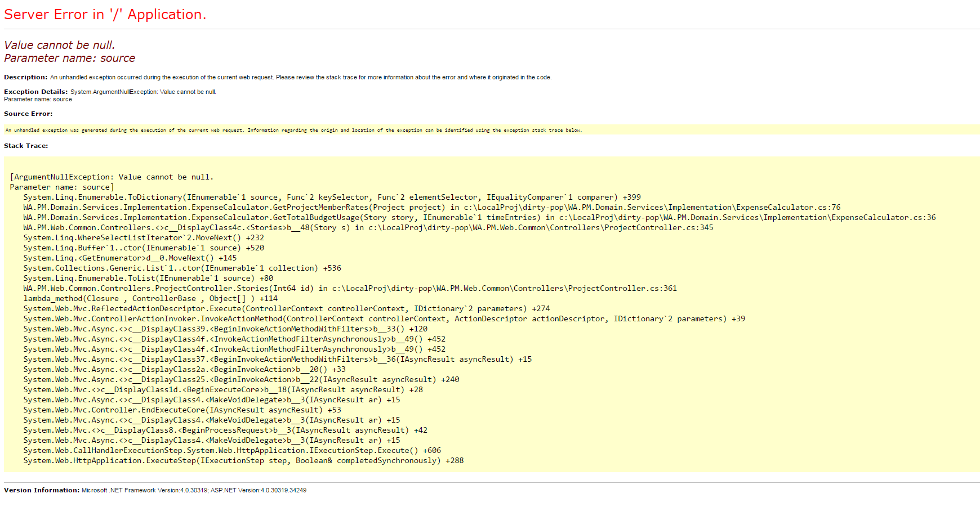The height and width of the screenshot is (516, 980).
Task: Click the GetTotalBudgetUsage stack trace line
Action: click(479, 218)
